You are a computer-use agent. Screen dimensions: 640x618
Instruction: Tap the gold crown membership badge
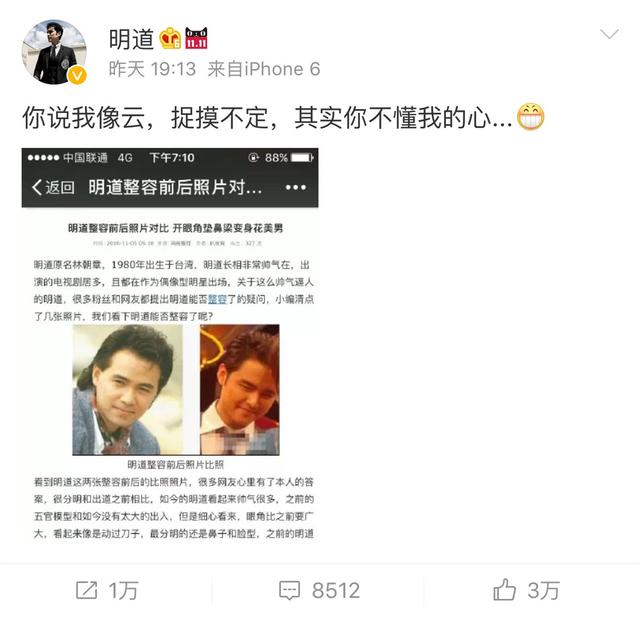click(170, 38)
